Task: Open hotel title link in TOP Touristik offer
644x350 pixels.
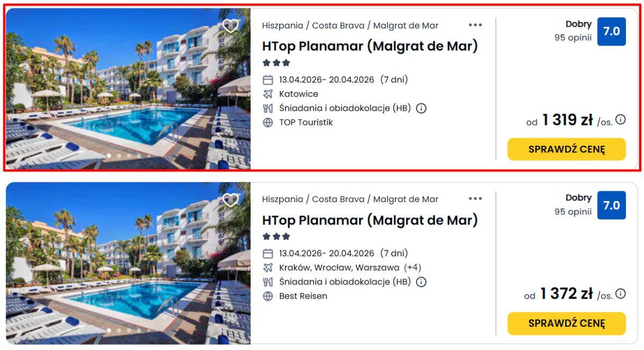Action: click(369, 47)
